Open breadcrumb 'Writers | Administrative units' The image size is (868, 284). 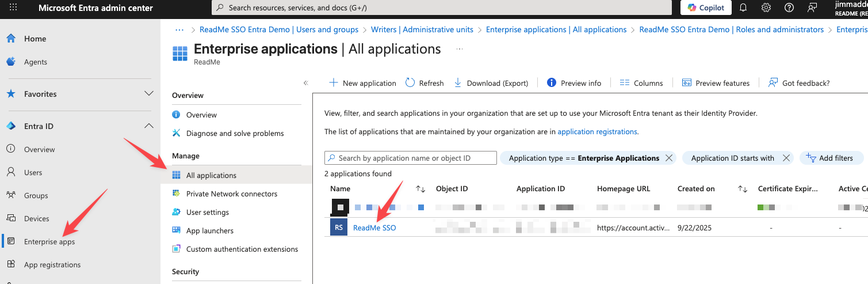pyautogui.click(x=422, y=29)
